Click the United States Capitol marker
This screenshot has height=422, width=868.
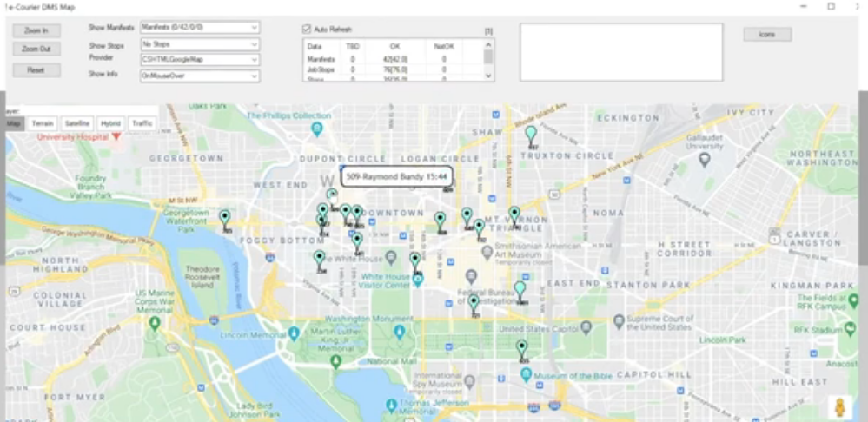pos(586,328)
